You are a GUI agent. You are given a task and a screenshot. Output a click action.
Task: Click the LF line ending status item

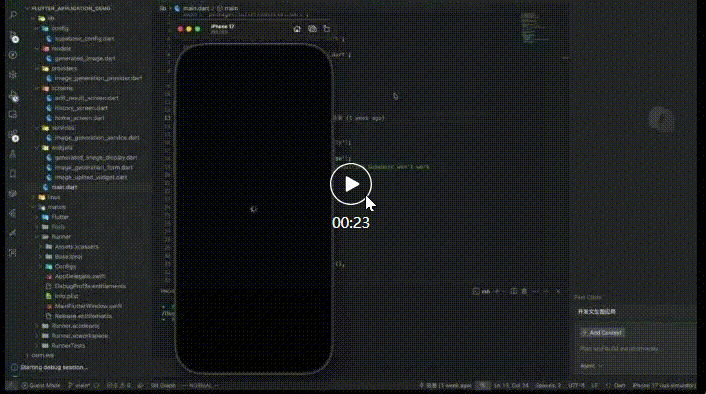(594, 385)
